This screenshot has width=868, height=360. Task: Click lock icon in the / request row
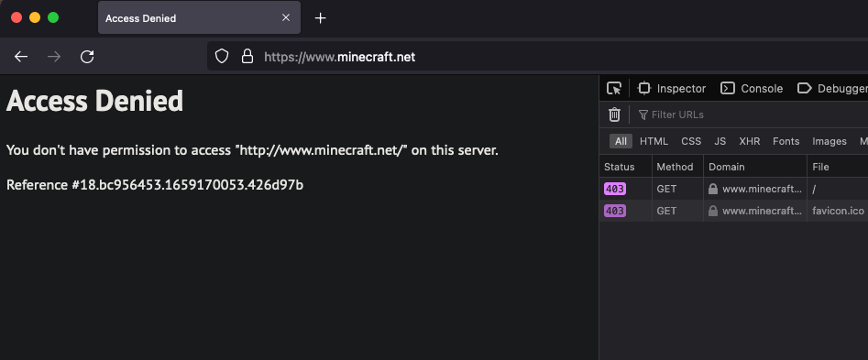coord(713,189)
